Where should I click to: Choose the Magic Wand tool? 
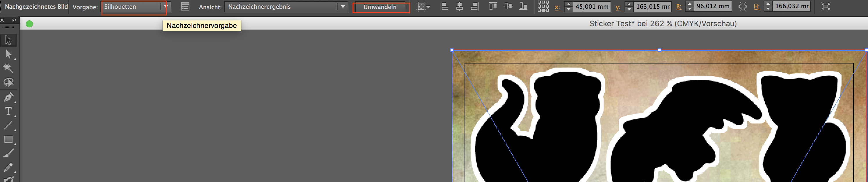[x=8, y=68]
